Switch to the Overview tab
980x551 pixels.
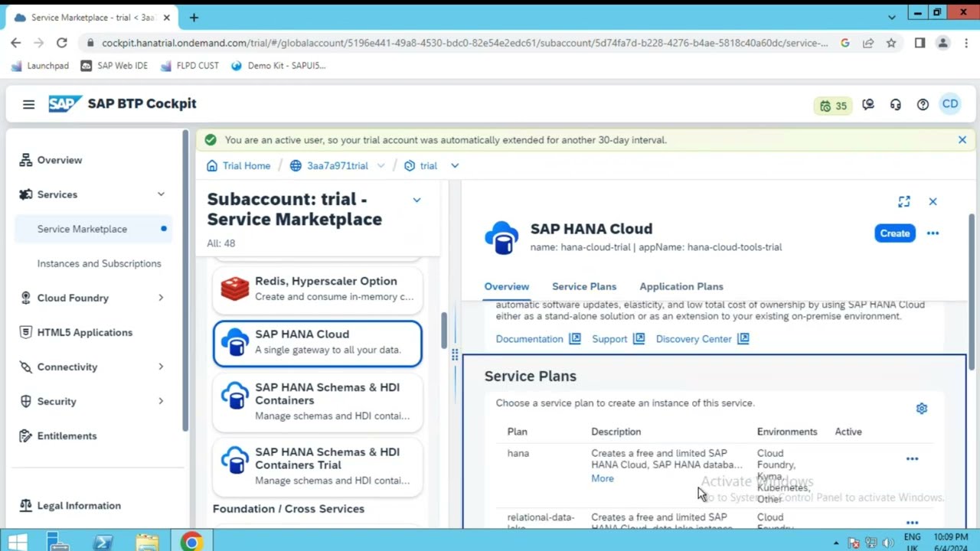507,286
